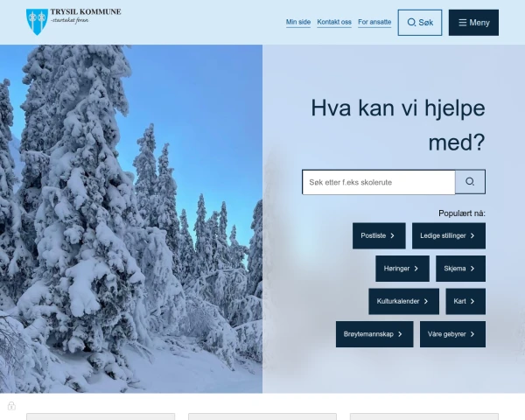
Task: Click the snowy forest hero image
Action: click(131, 219)
